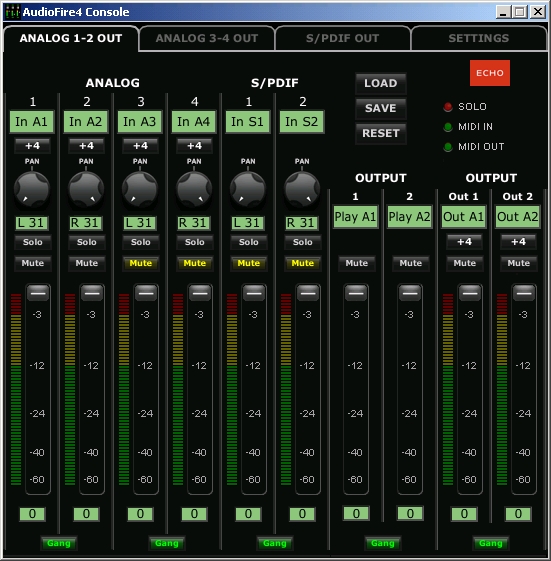Image resolution: width=551 pixels, height=561 pixels.
Task: Click the red SOLO indicator light
Action: click(x=448, y=107)
